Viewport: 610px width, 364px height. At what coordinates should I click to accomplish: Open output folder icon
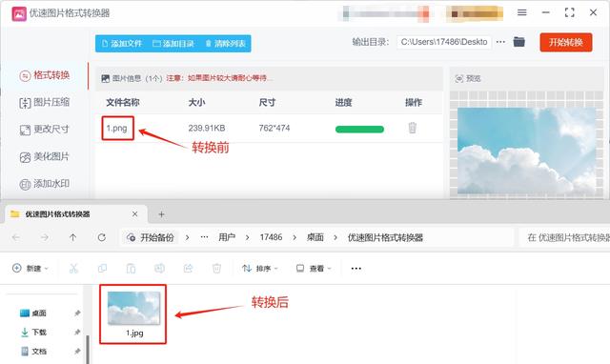(518, 42)
